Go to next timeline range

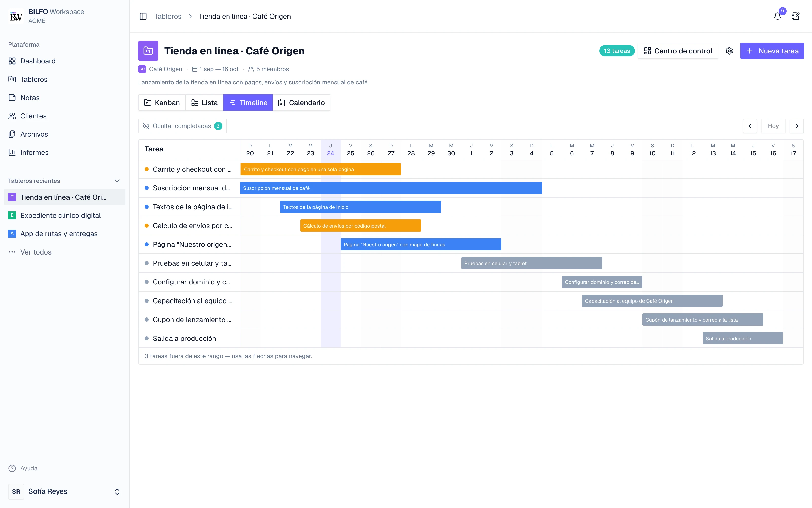tap(797, 126)
